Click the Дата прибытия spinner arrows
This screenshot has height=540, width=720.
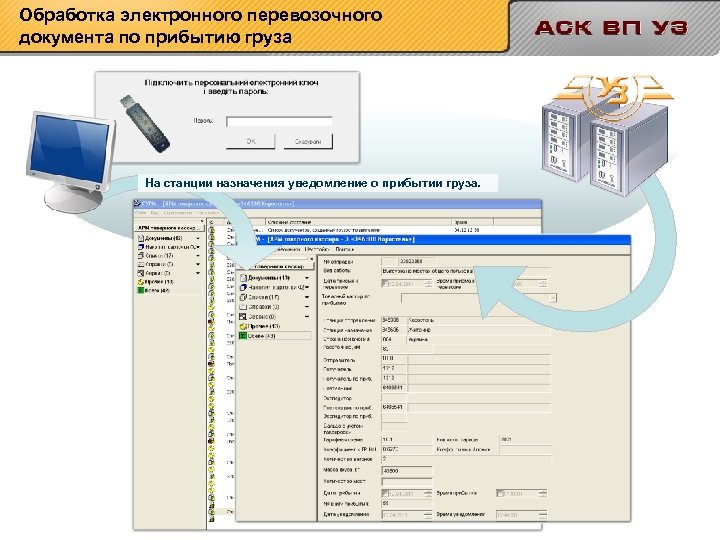428,493
